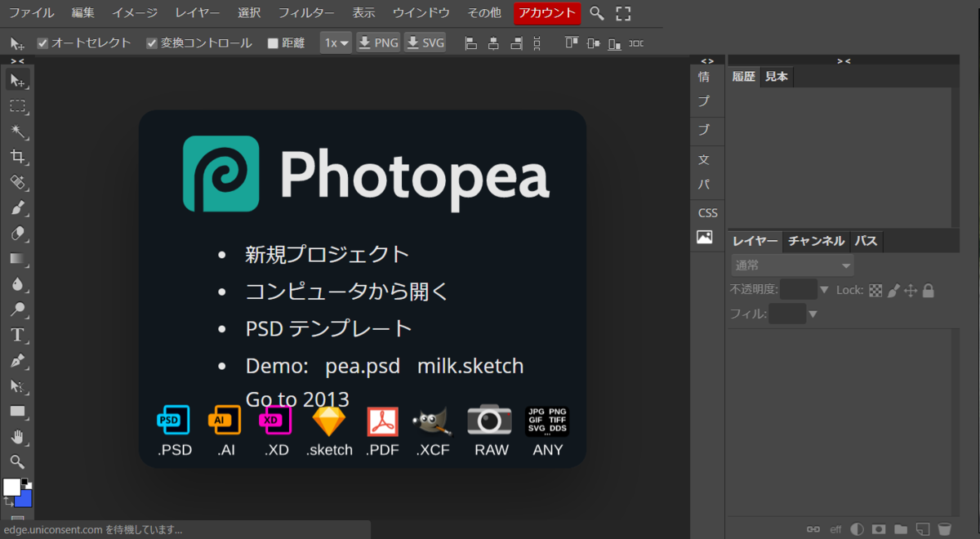The height and width of the screenshot is (539, 980).
Task: Click the new adjustment layer half-circle icon
Action: coord(857,528)
